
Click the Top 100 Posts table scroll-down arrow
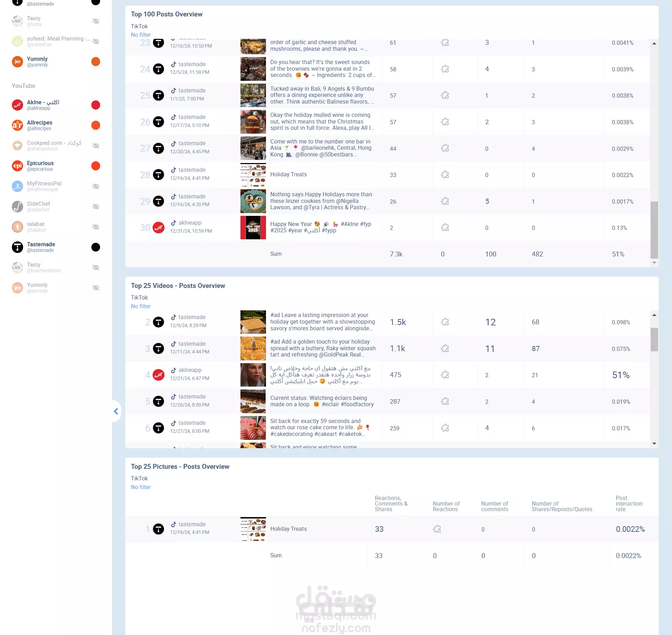tap(654, 263)
